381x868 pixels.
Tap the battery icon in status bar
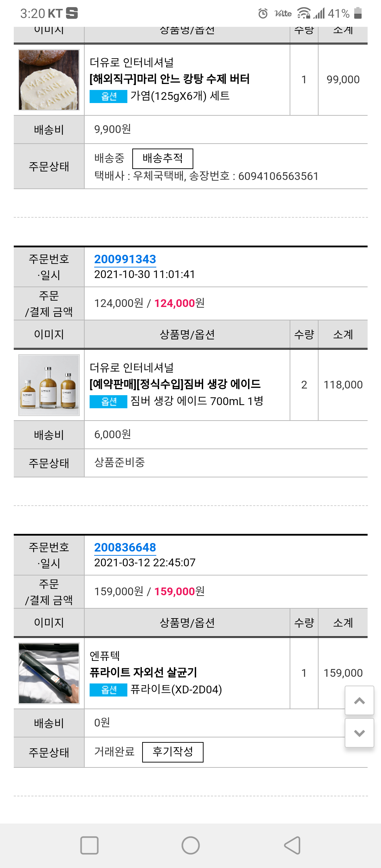pos(358,13)
